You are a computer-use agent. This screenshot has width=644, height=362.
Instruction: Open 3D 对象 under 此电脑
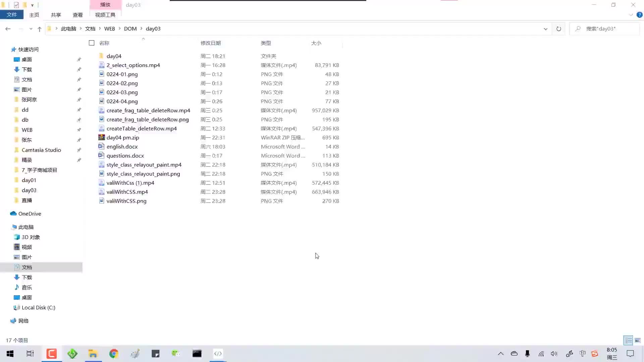tap(31, 237)
